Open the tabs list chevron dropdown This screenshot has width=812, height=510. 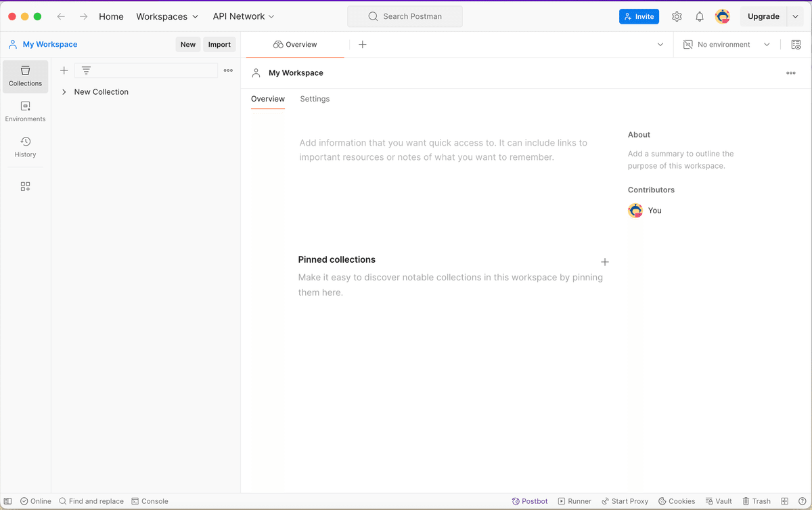tap(660, 44)
